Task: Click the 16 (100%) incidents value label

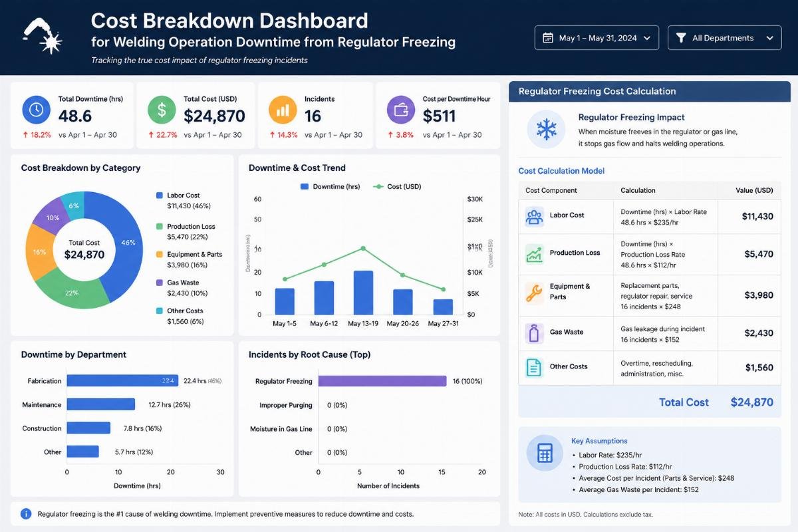Action: [467, 381]
